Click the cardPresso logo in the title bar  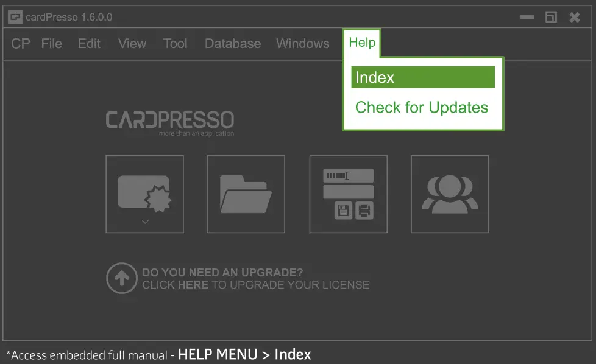click(15, 17)
